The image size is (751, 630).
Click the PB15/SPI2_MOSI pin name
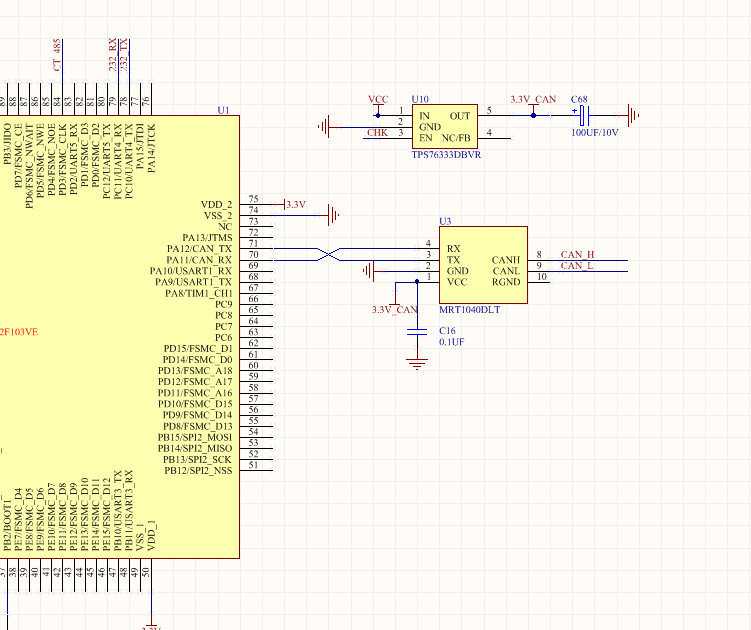195,437
